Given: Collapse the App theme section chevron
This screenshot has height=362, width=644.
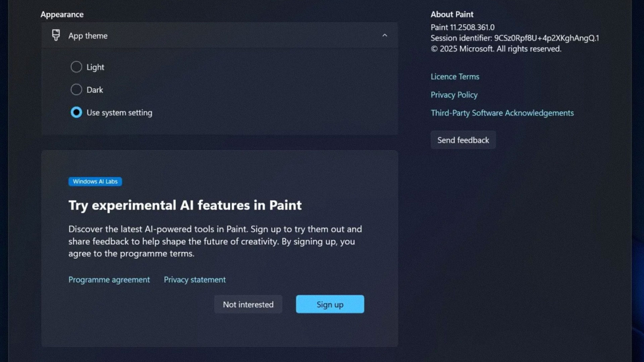Looking at the screenshot, I should [x=385, y=35].
